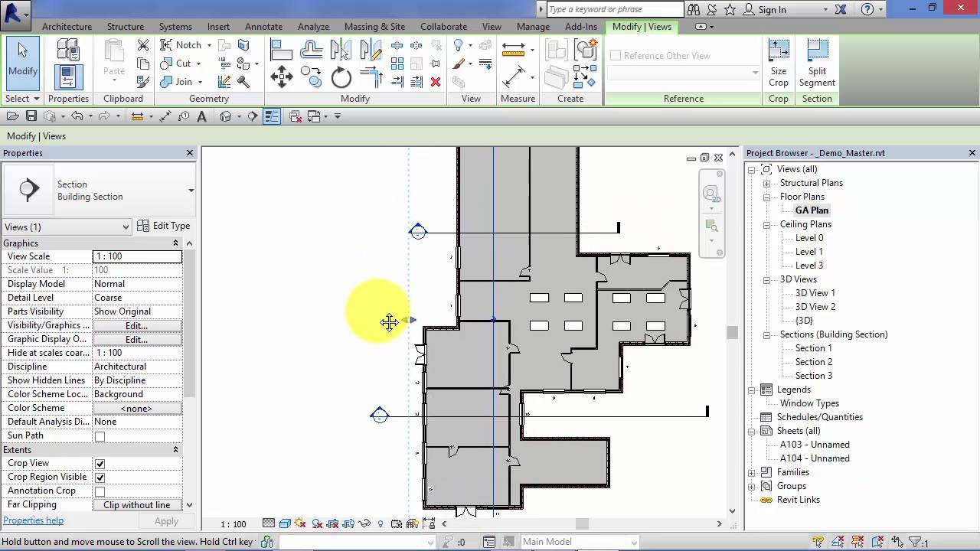Switch to the Annotate ribbon tab
This screenshot has height=551, width=980.
click(x=263, y=27)
